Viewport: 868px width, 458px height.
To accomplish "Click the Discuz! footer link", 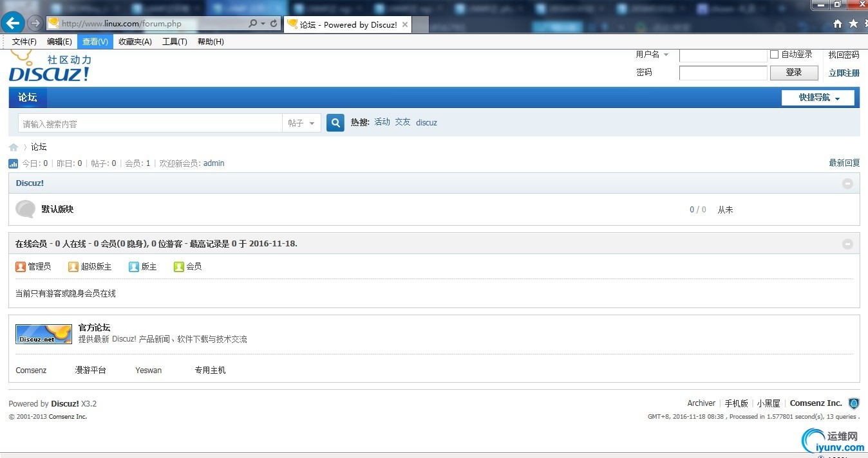I will tap(65, 404).
